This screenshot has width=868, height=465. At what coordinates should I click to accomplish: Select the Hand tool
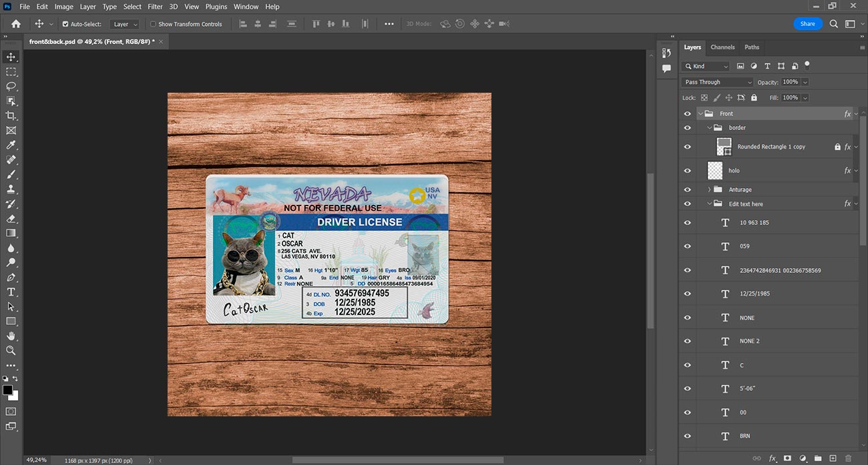[11, 336]
